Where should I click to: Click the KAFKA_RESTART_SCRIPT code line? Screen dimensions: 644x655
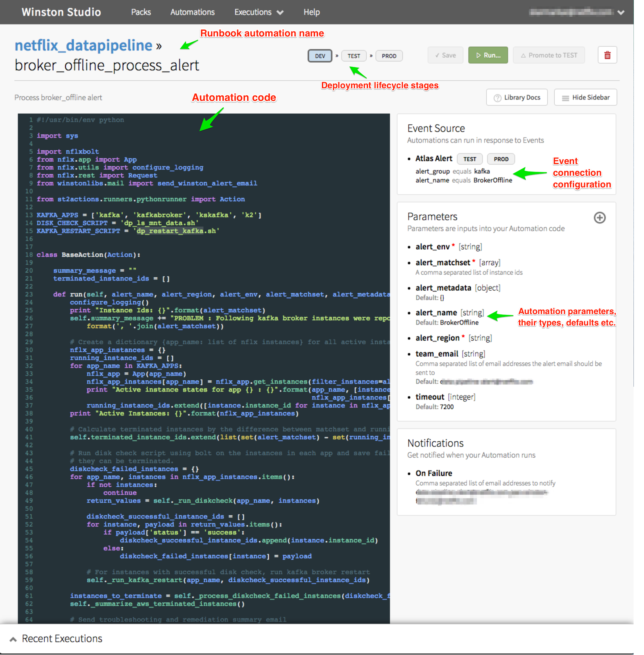coord(128,231)
